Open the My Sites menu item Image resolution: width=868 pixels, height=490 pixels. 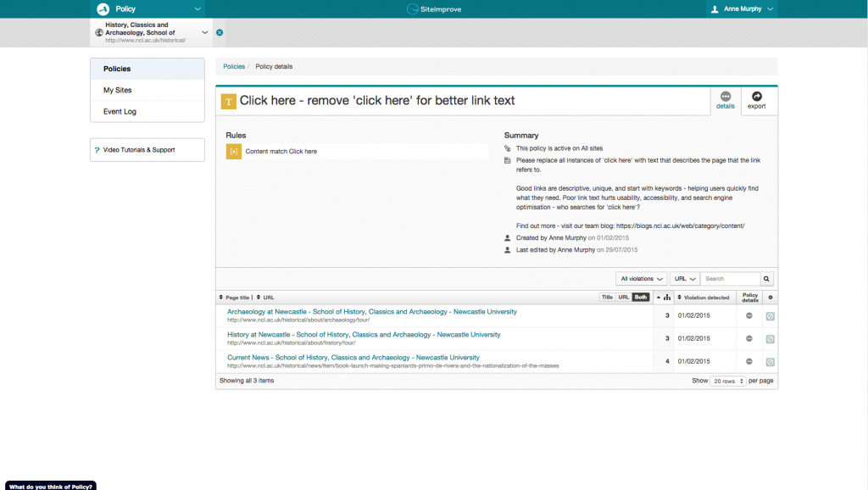tap(118, 90)
